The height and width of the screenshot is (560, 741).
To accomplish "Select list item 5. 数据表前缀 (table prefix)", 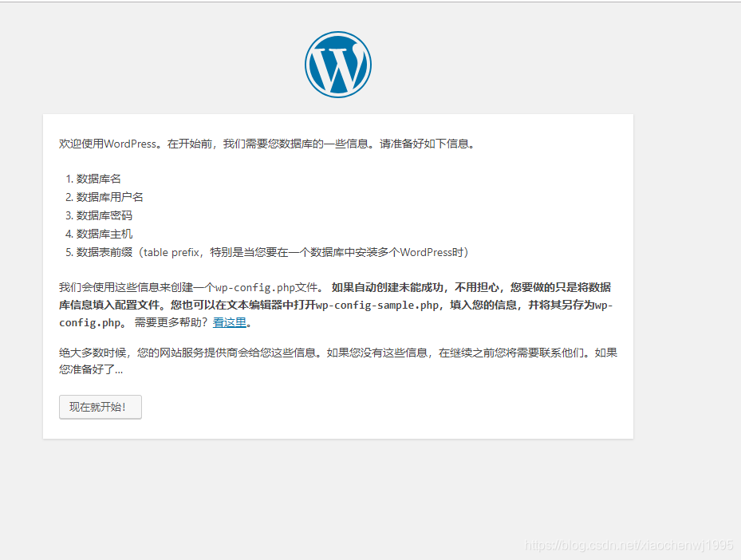I will coord(267,252).
